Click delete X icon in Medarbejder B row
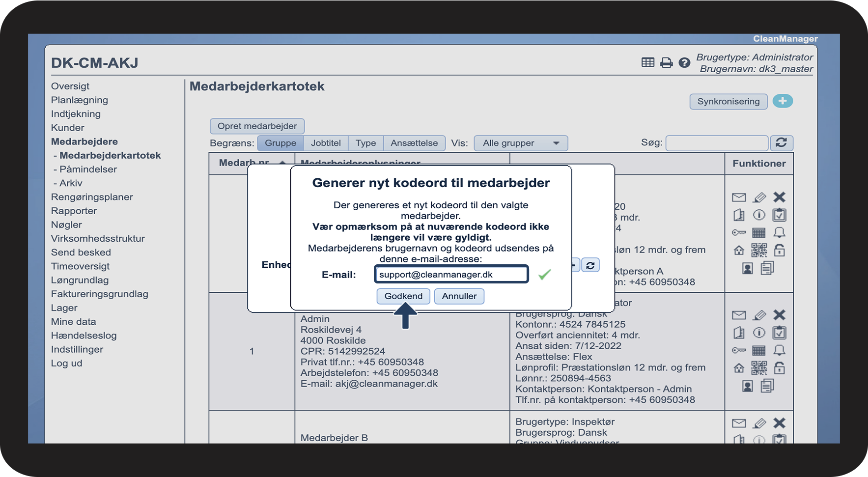The image size is (868, 477). [x=780, y=423]
